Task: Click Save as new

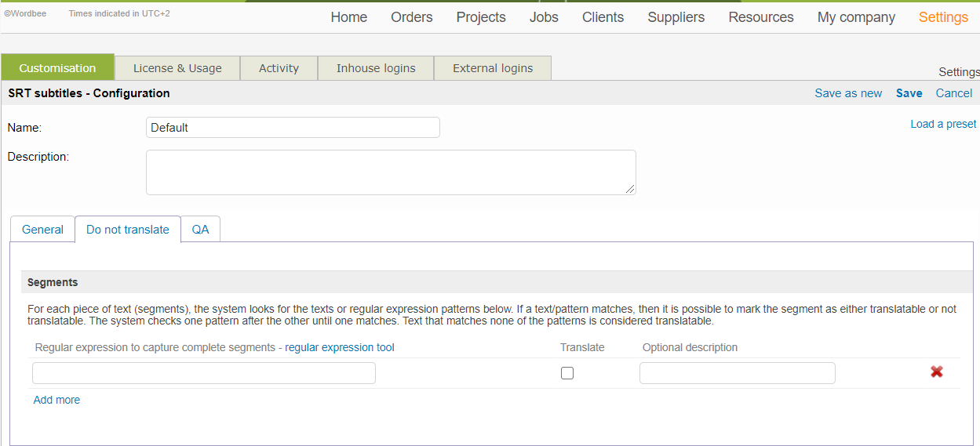Action: 848,93
